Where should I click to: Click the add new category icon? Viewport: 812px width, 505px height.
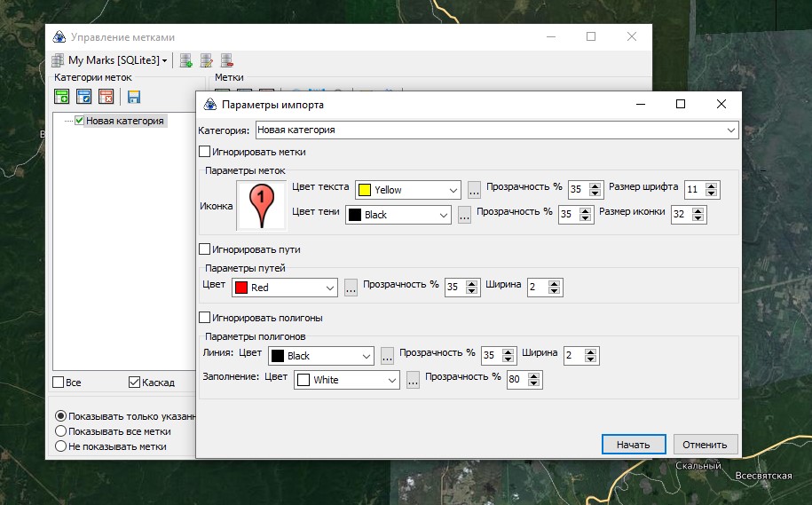pos(62,97)
